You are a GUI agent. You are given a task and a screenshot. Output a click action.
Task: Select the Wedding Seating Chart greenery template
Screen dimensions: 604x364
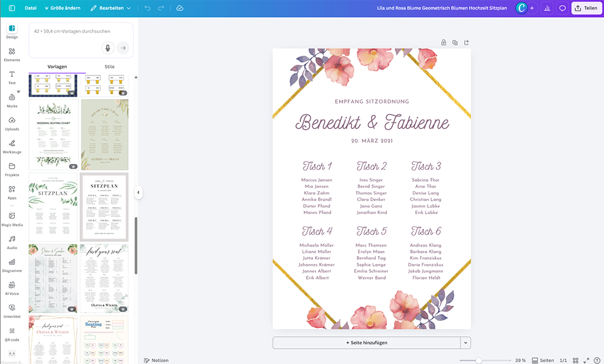pyautogui.click(x=54, y=135)
